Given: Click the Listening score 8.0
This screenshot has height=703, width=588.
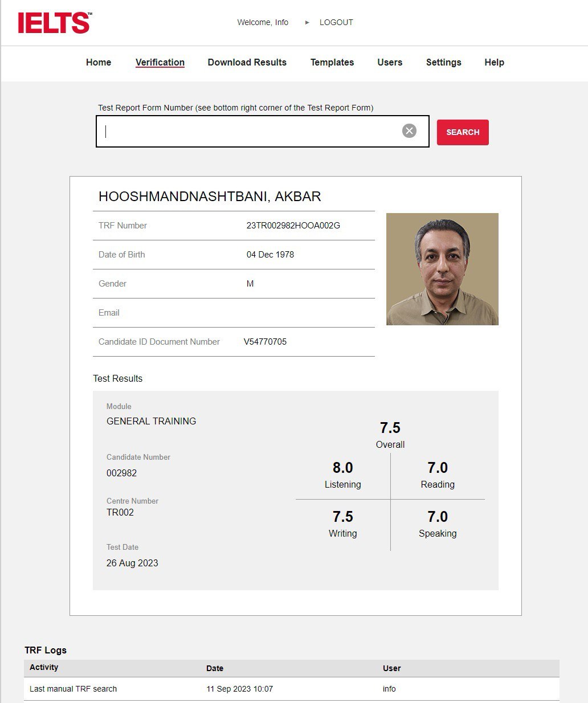Looking at the screenshot, I should click(343, 468).
